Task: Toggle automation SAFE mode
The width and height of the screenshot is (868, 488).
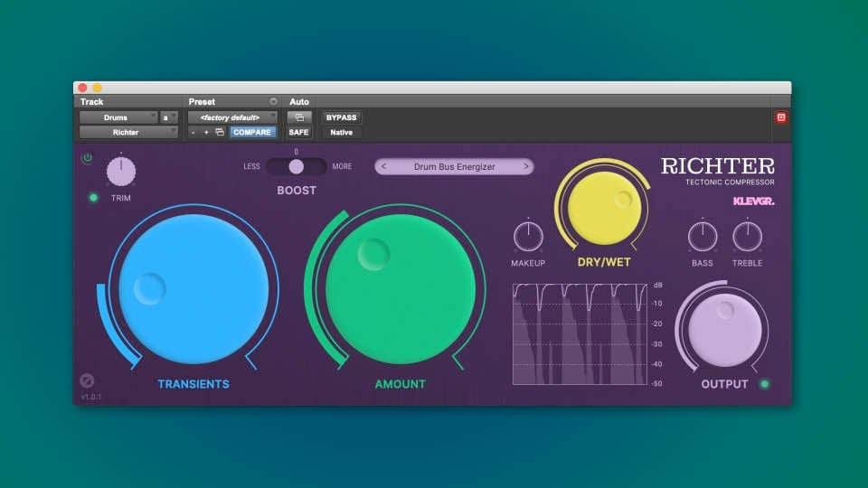Action: pyautogui.click(x=298, y=132)
